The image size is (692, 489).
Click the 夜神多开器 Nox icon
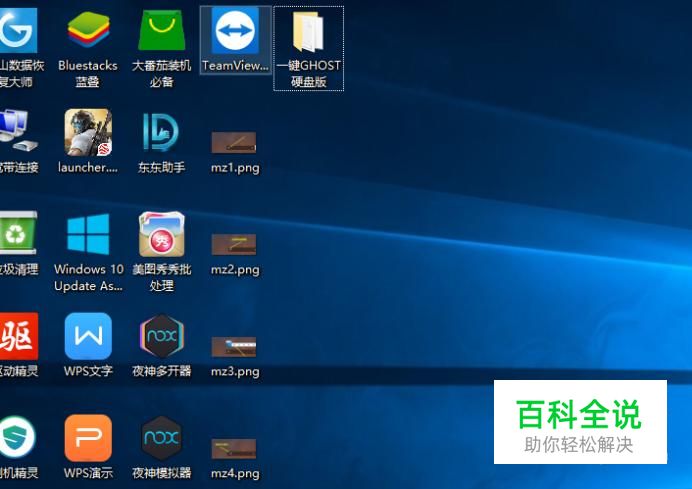[162, 336]
